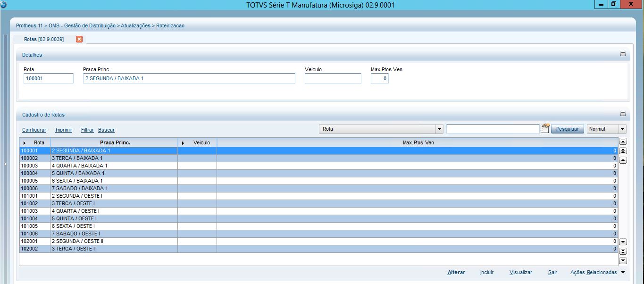Select the Rotas [02.9.0039] tab

(x=44, y=39)
